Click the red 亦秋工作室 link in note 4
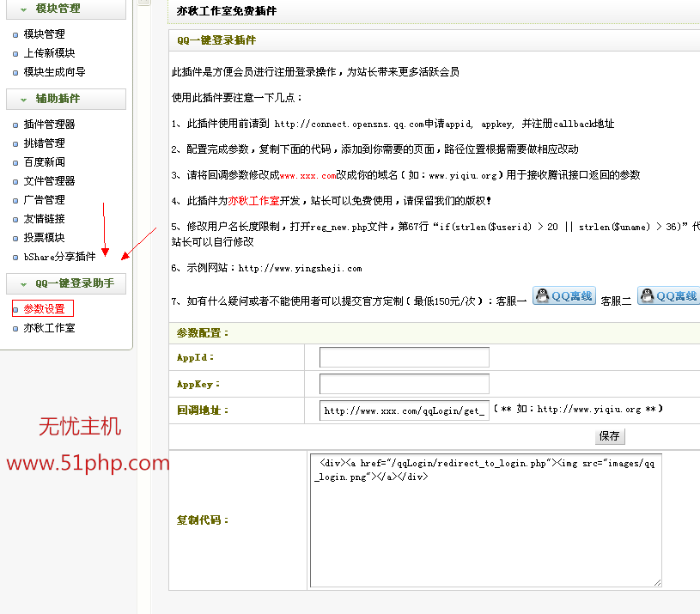Viewport: 700px width, 614px height. click(253, 201)
